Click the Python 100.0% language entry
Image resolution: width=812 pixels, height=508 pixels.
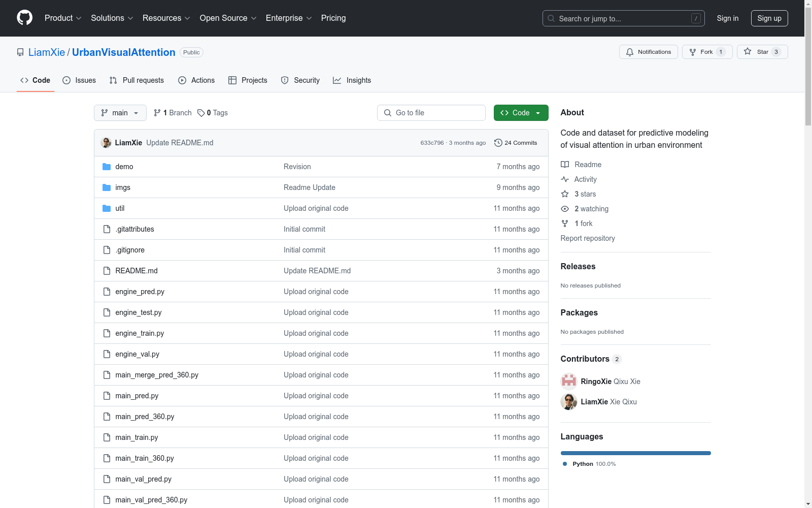click(x=589, y=464)
